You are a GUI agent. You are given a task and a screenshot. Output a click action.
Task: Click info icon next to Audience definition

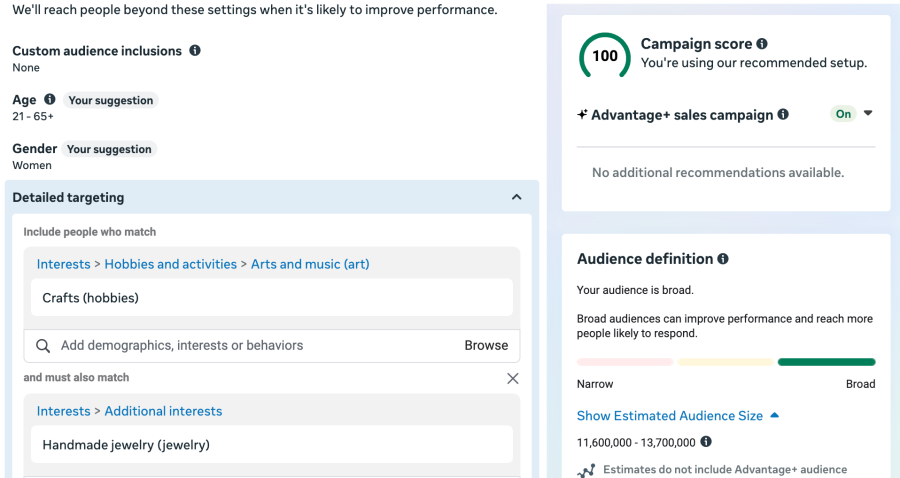(723, 259)
